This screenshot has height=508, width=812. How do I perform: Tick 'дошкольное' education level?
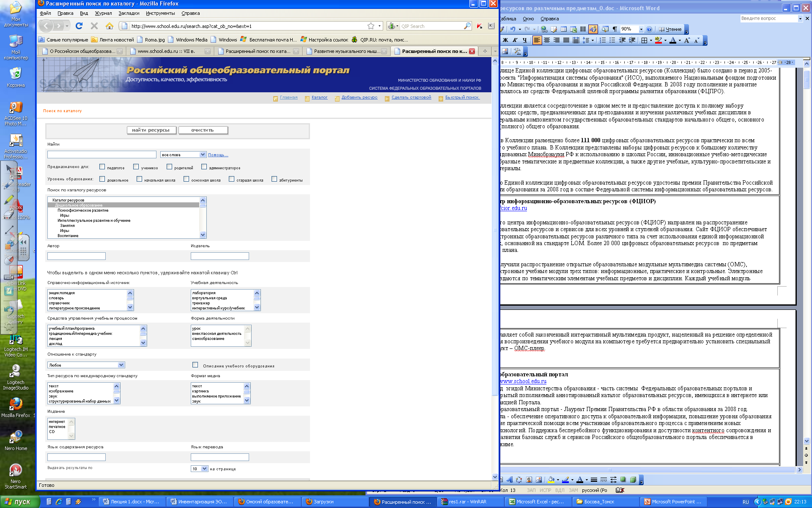pos(102,179)
